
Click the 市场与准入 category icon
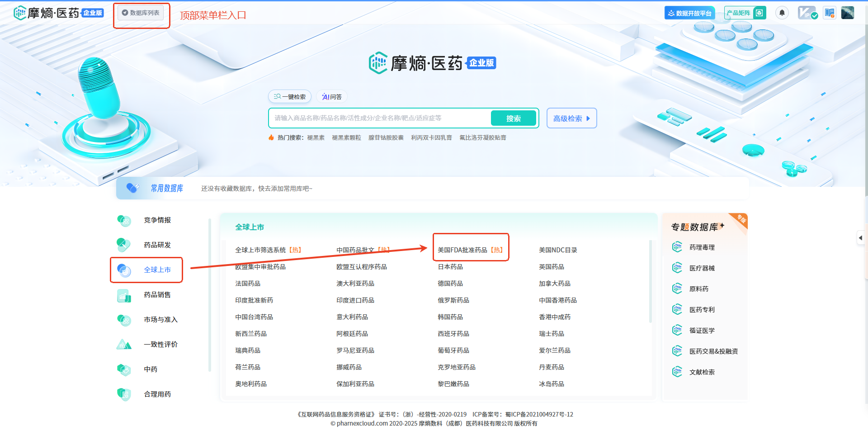tap(124, 320)
